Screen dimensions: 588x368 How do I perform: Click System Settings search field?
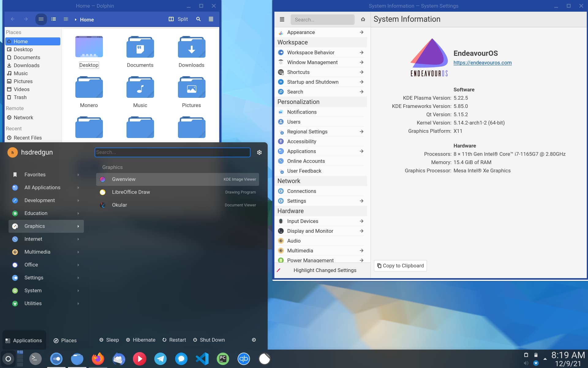coord(322,20)
